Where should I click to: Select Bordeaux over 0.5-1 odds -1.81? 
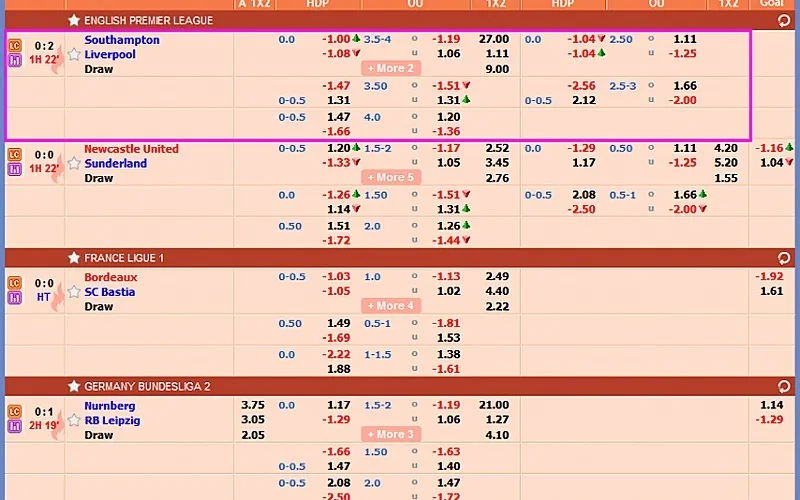(x=446, y=323)
